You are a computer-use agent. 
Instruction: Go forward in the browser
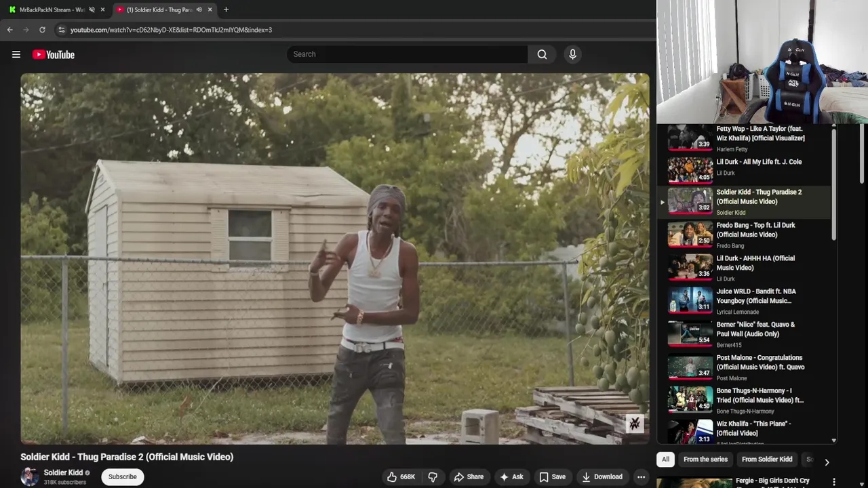tap(26, 30)
